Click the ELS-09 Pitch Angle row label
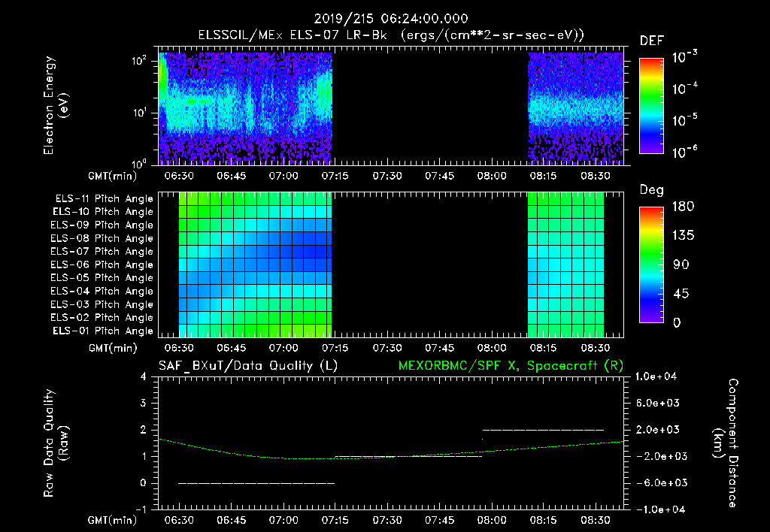 click(102, 225)
